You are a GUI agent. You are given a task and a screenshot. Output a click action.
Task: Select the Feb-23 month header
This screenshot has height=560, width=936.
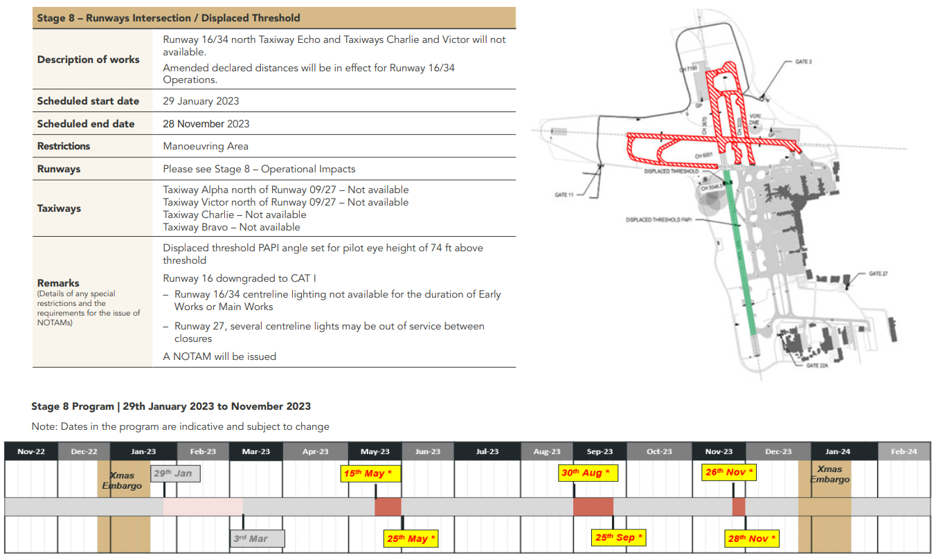click(x=204, y=451)
